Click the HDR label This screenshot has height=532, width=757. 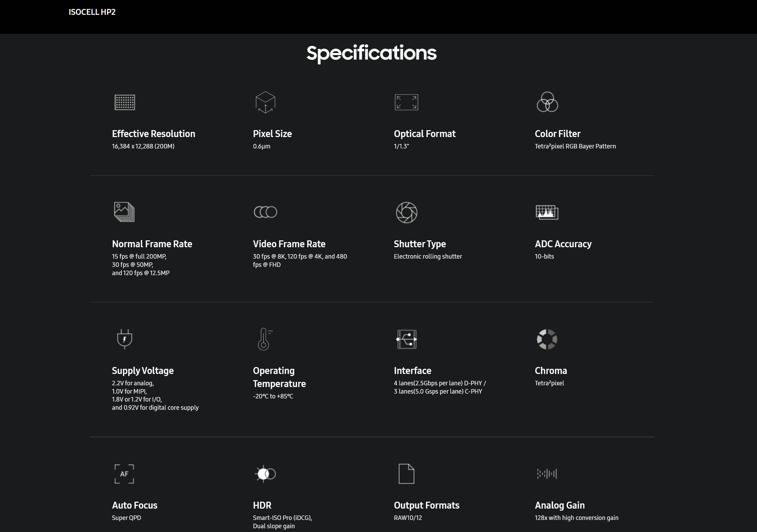(x=262, y=505)
